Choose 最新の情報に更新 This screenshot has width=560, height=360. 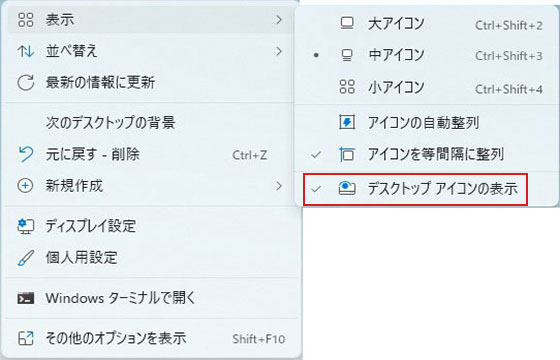click(150, 83)
